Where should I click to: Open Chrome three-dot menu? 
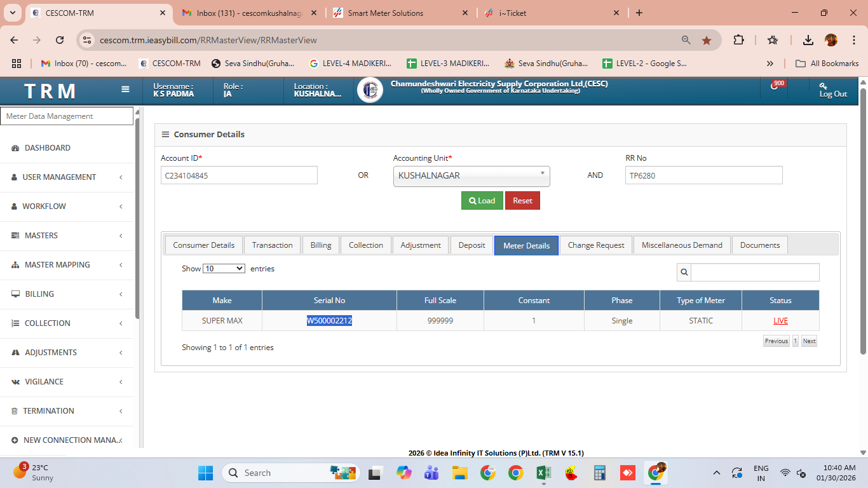[x=853, y=40]
